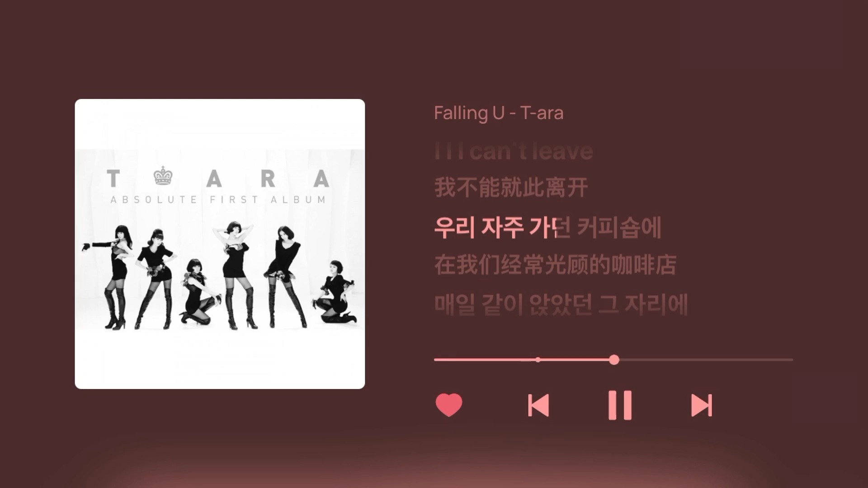Image resolution: width=868 pixels, height=488 pixels.
Task: Open the T-ara Absolute First Album cover art
Action: click(220, 244)
